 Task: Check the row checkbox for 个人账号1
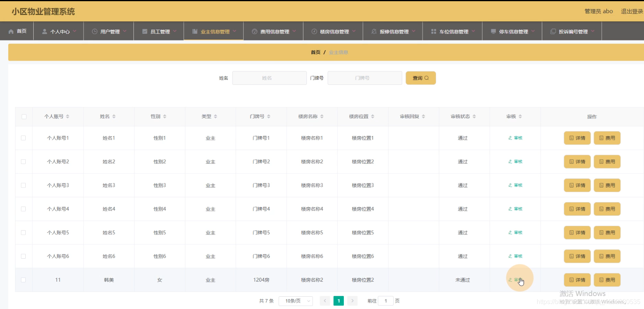(23, 138)
